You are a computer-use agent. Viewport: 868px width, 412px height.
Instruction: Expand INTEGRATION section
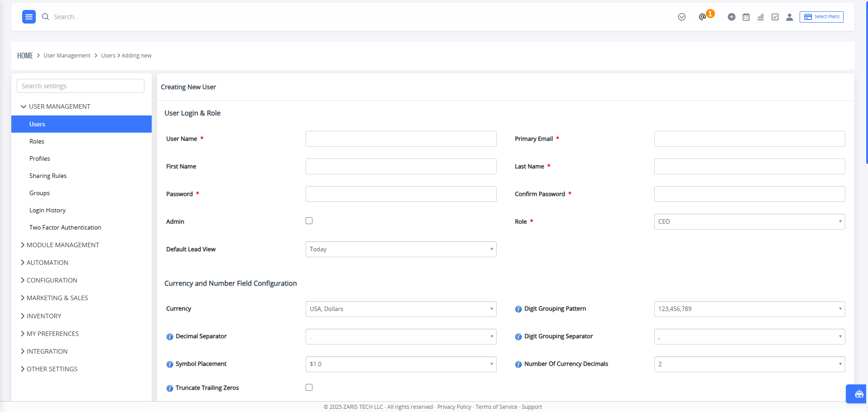tap(44, 351)
